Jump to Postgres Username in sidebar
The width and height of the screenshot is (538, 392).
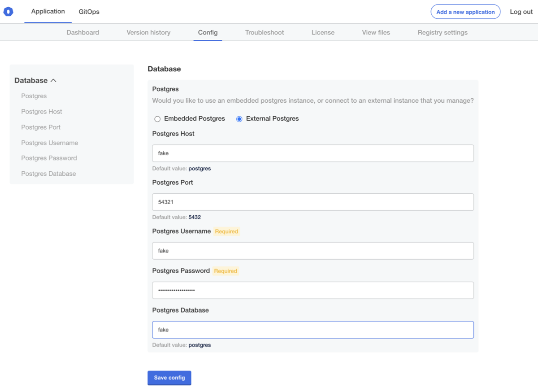[50, 143]
